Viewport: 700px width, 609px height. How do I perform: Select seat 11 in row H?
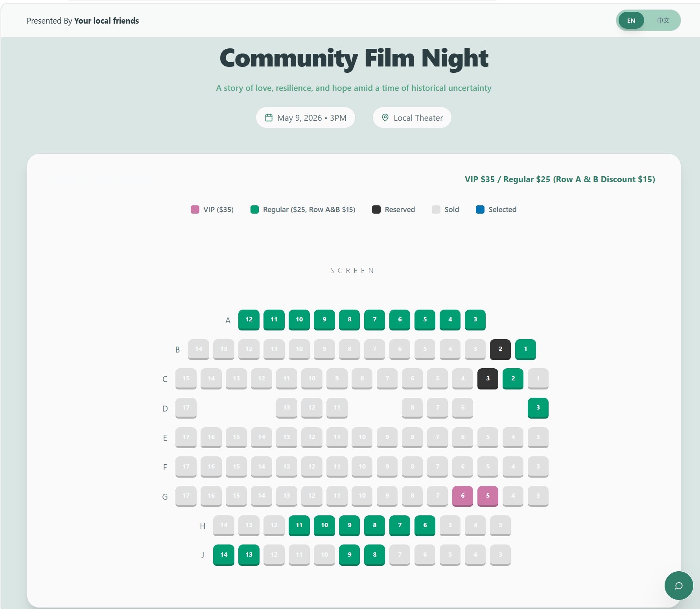299,526
